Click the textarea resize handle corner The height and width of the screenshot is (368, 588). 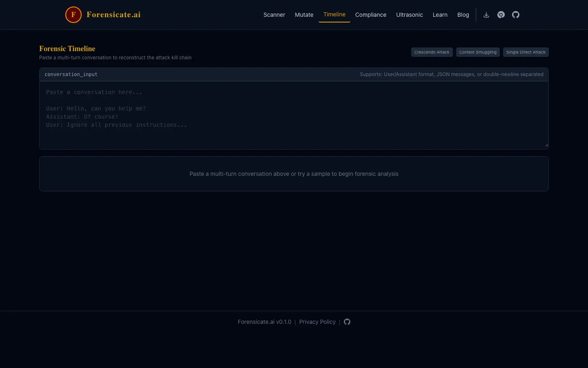click(x=546, y=145)
